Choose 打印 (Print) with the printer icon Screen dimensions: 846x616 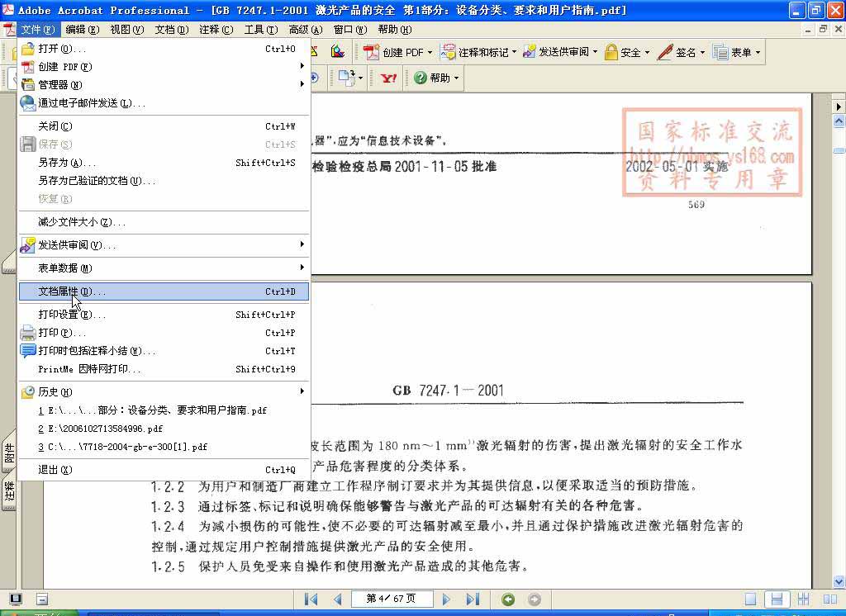(x=164, y=333)
